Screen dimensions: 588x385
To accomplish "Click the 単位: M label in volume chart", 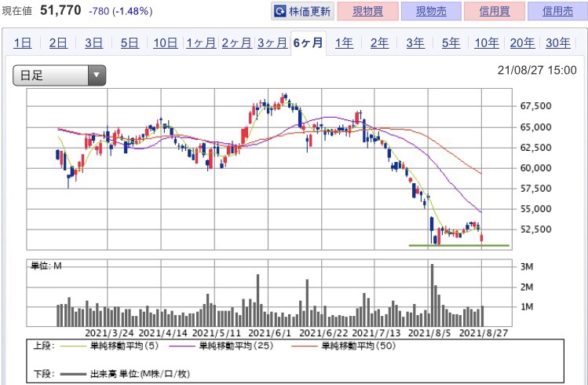I will click(x=46, y=266).
